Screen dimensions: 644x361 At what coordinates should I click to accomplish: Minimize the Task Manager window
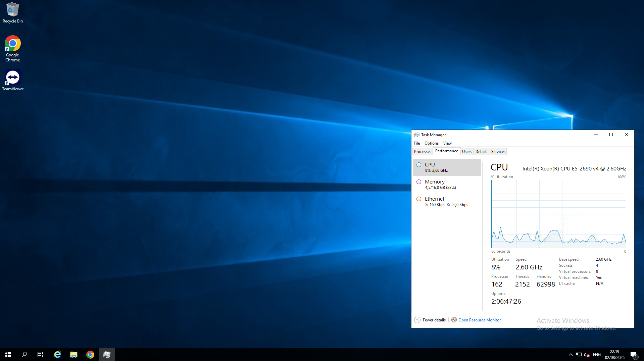point(596,135)
